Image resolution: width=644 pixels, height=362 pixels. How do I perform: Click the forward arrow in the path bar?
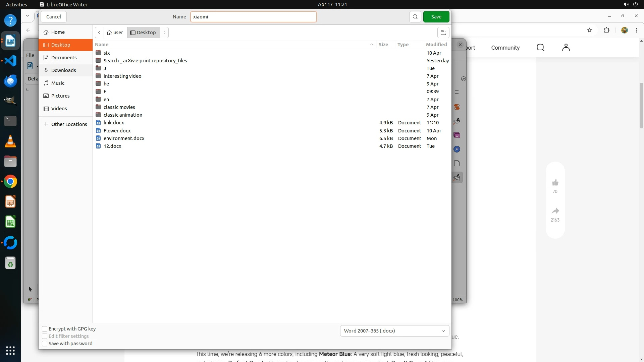(164, 33)
